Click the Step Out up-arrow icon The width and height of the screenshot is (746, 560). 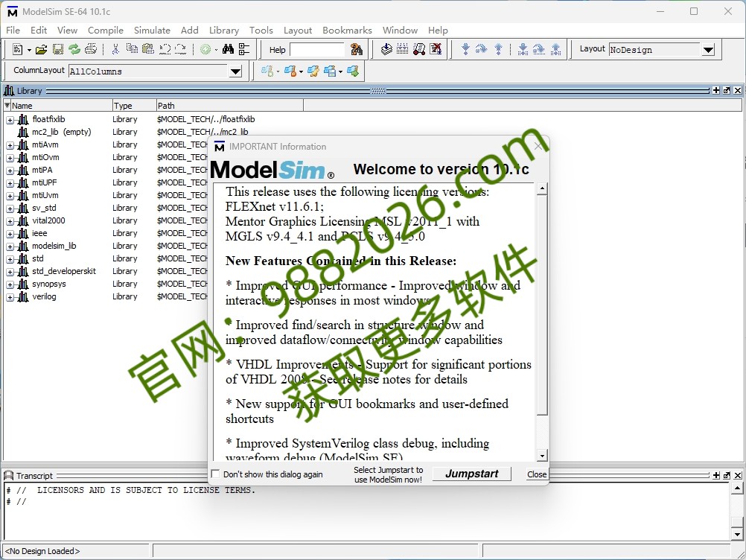click(499, 49)
